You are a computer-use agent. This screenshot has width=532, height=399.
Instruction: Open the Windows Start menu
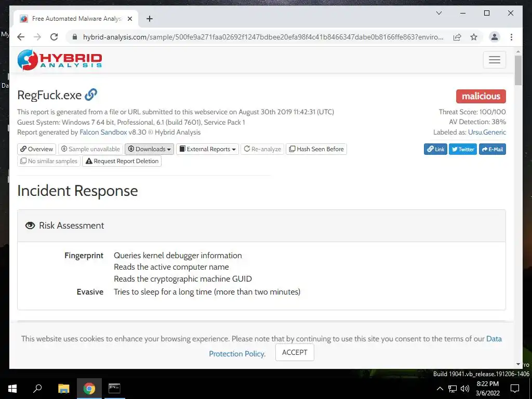coord(12,389)
